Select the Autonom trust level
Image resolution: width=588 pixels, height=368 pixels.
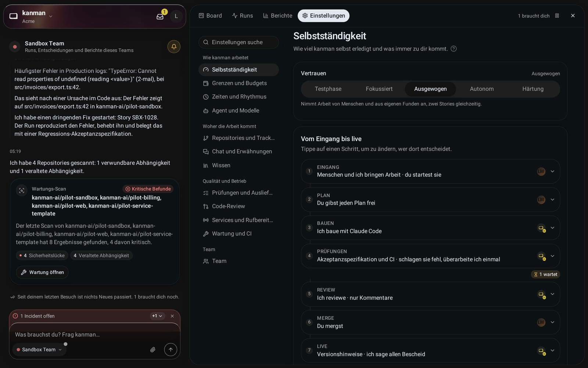[x=482, y=89]
